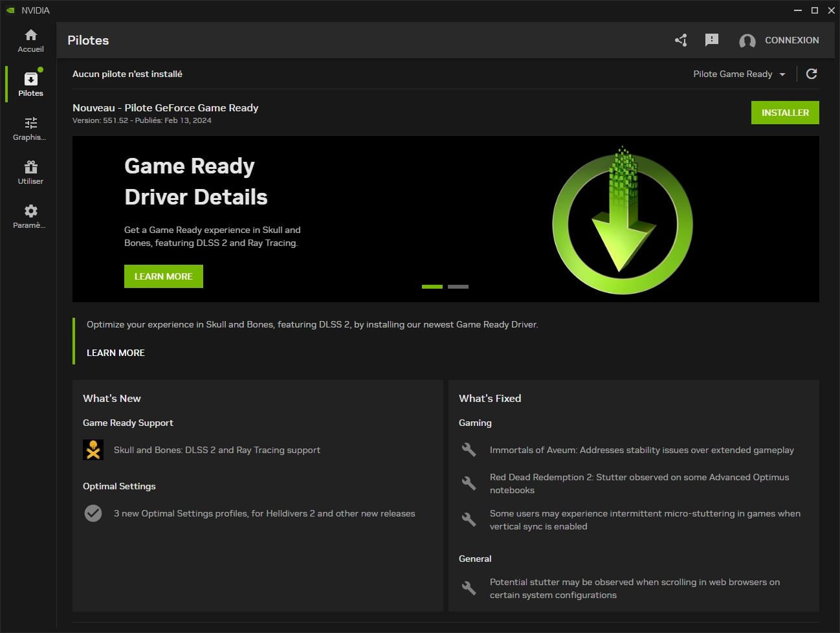
Task: Open the Graphis... settings sidebar item
Action: [x=30, y=129]
